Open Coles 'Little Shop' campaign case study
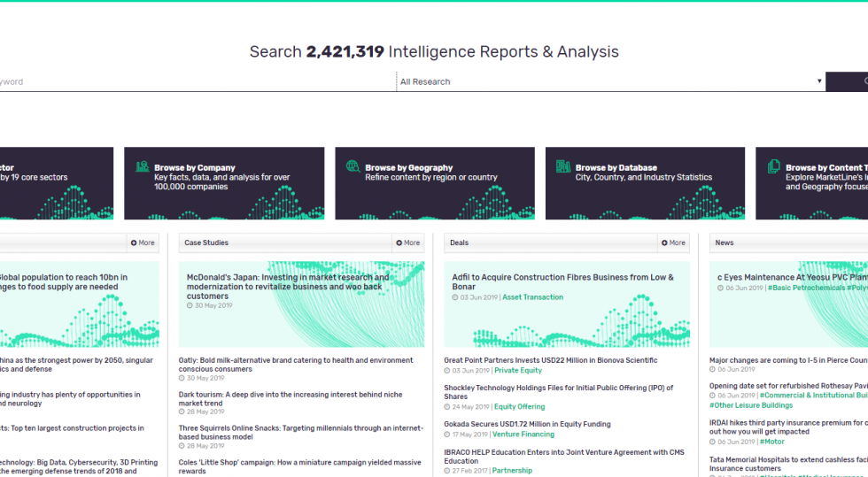This screenshot has width=868, height=477. pyautogui.click(x=299, y=466)
